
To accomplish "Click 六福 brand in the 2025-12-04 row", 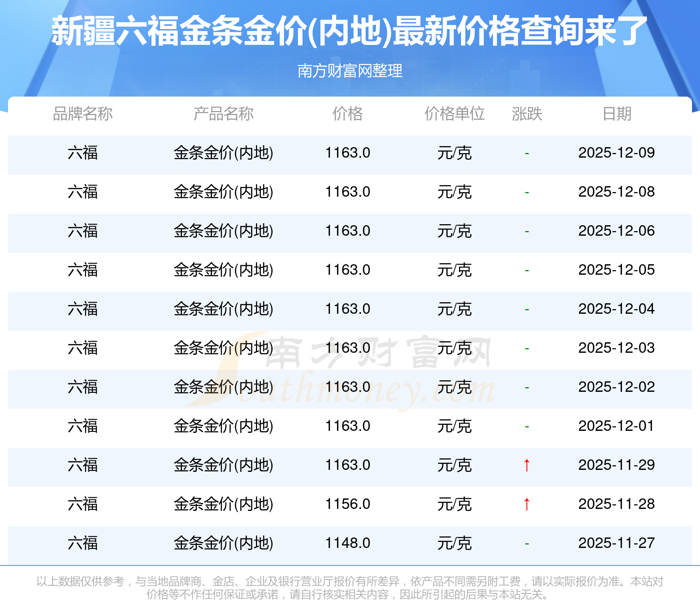I will [83, 309].
